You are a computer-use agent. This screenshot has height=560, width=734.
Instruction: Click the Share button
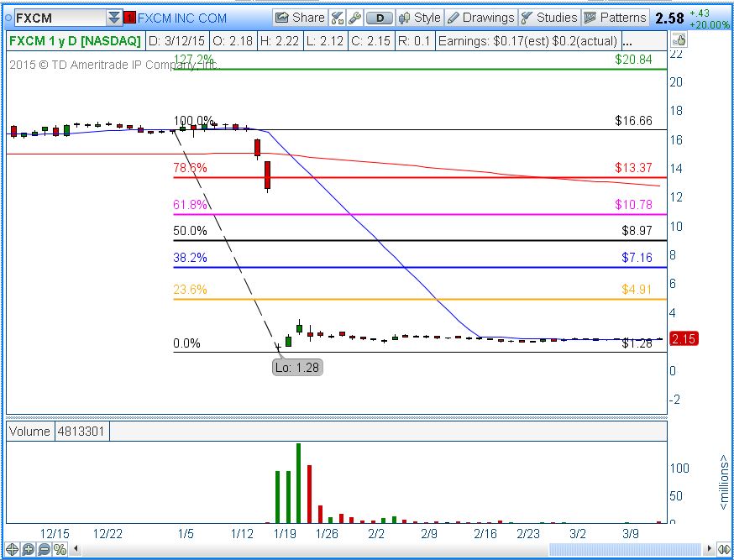pyautogui.click(x=300, y=18)
